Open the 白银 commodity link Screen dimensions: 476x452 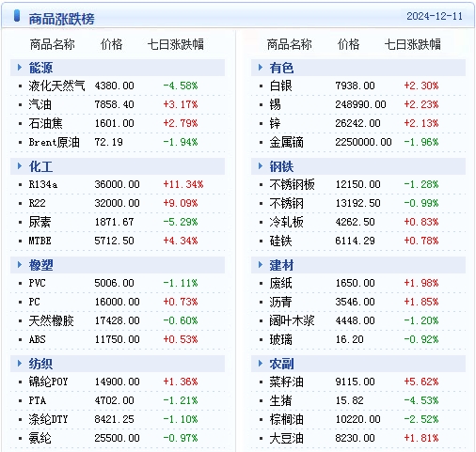pyautogui.click(x=280, y=86)
